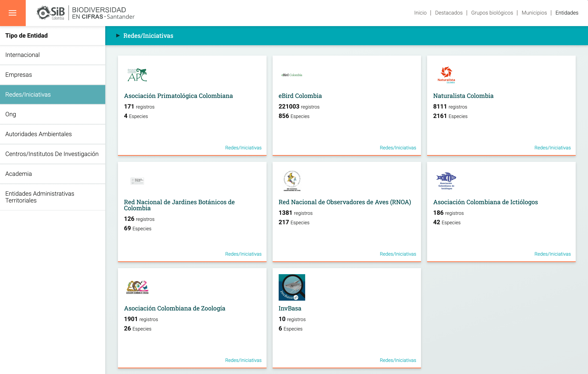Click '6 Especies' on InvBasa card
This screenshot has height=374, width=588.
290,329
